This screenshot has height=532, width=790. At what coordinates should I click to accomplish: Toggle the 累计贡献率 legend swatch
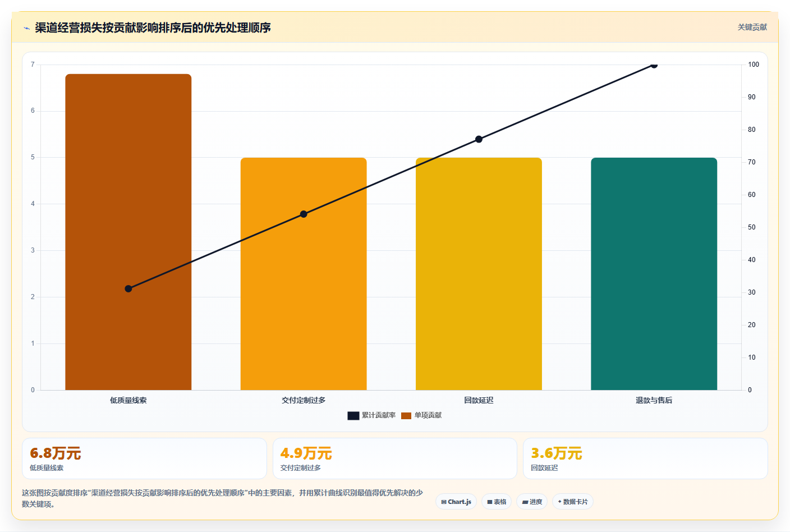[353, 416]
